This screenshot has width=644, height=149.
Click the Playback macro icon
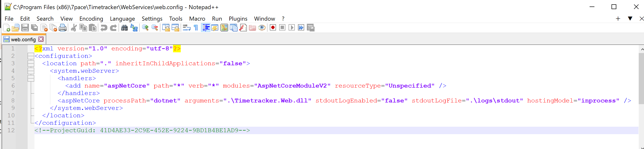pos(292,28)
